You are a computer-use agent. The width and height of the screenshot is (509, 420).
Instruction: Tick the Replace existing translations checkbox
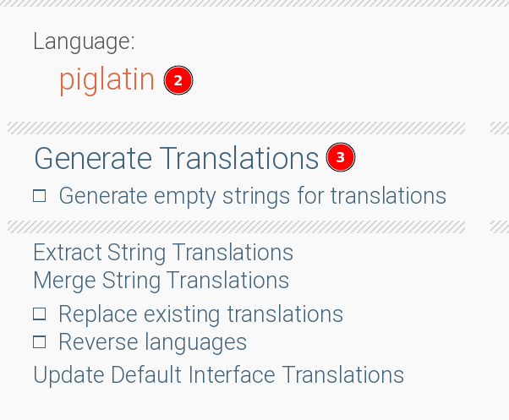click(39, 314)
